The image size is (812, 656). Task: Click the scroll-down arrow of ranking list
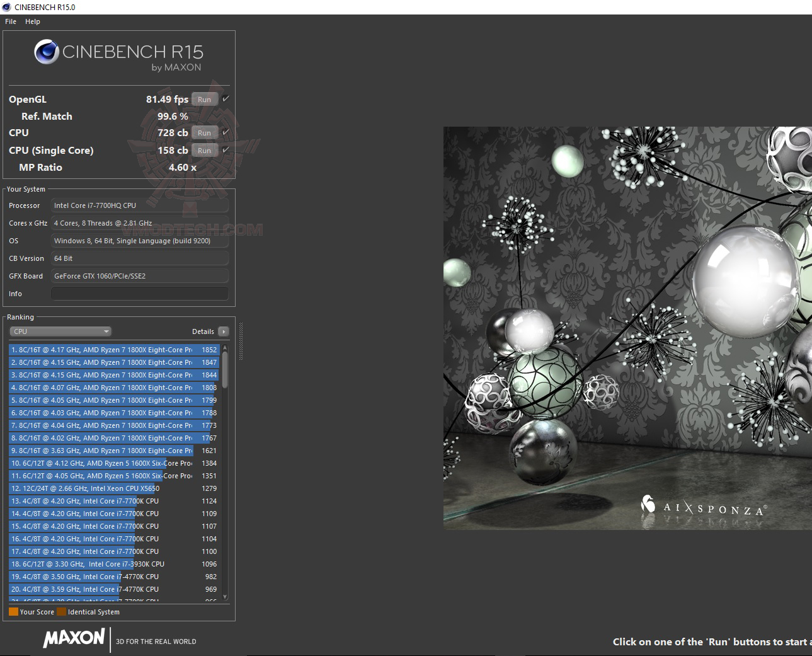225,597
